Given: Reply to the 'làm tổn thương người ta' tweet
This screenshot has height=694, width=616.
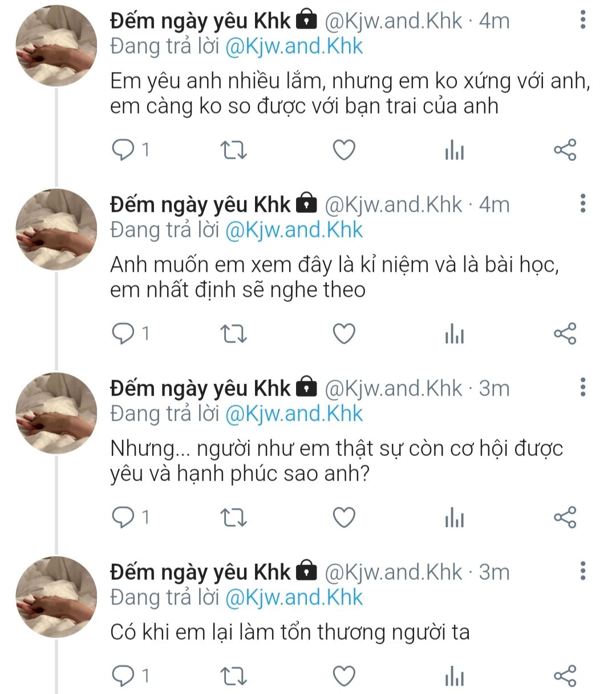Looking at the screenshot, I should 123,676.
